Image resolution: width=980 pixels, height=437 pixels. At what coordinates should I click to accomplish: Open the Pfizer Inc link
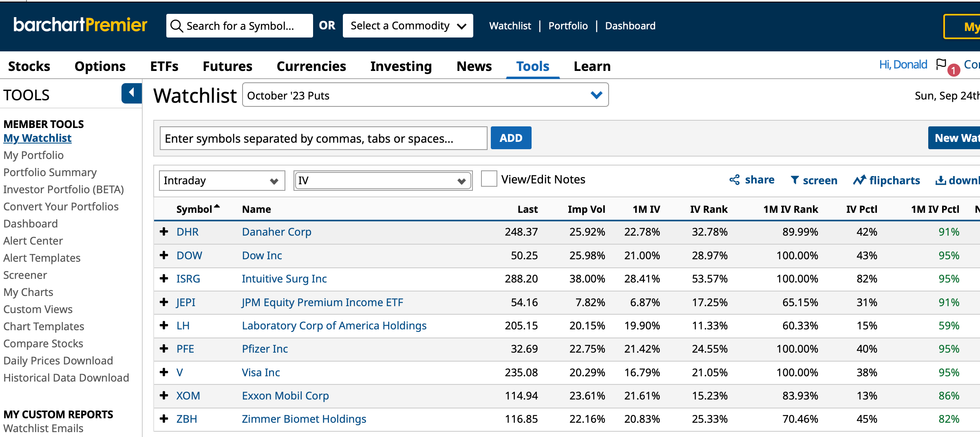[x=265, y=349]
